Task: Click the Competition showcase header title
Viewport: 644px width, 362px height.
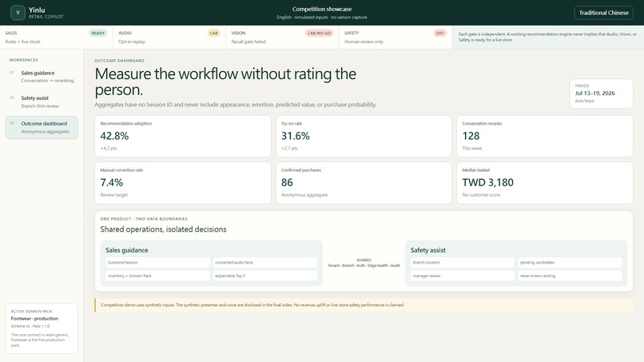Action: pos(322,9)
